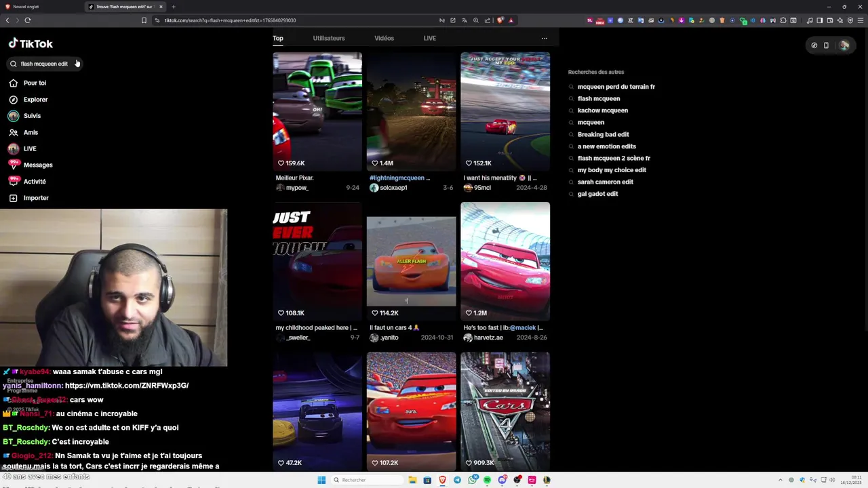Open the aura. McQueen video thumbnail
The height and width of the screenshot is (488, 868).
pos(412,411)
